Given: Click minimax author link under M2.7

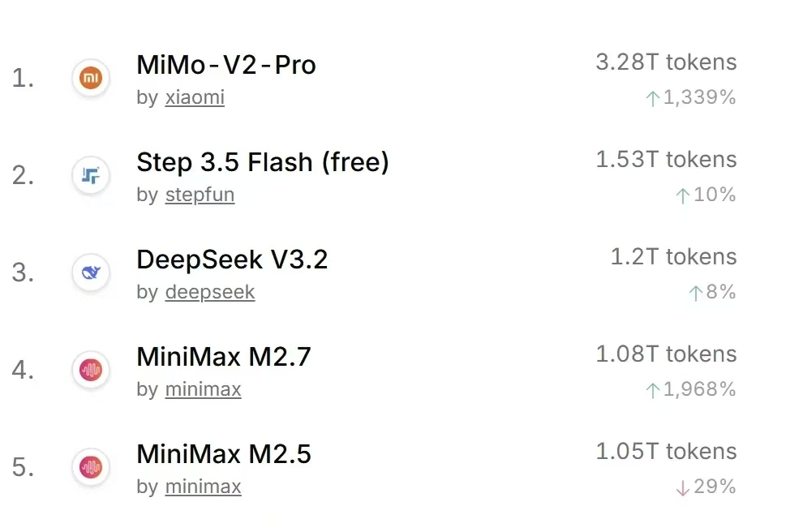Looking at the screenshot, I should point(203,390).
